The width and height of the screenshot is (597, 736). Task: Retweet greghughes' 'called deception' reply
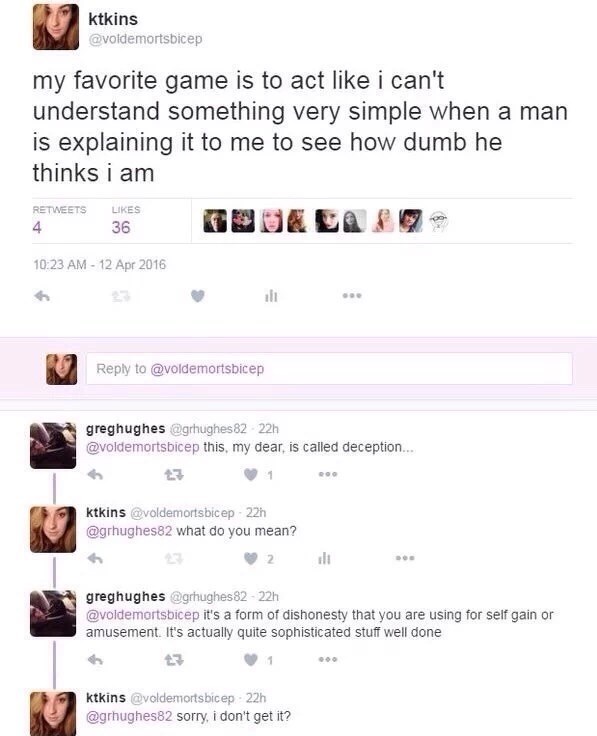pos(174,475)
